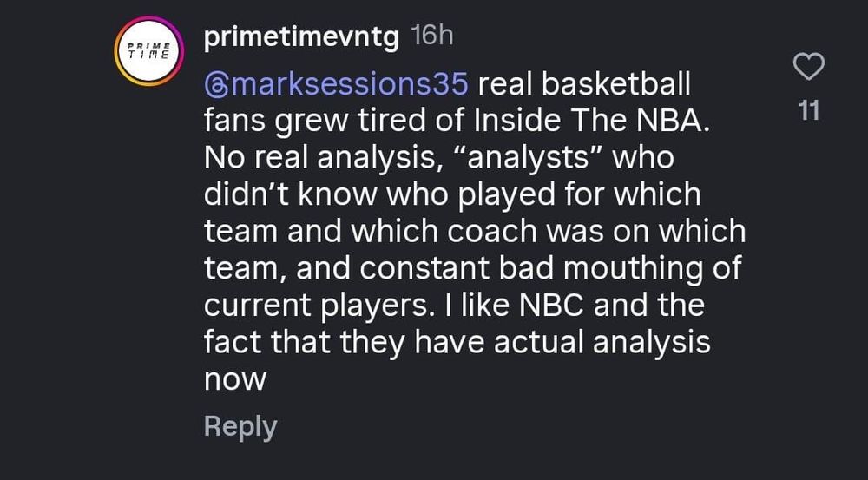Click the 16h timestamp
Screen dimensions: 868x480
(431, 36)
